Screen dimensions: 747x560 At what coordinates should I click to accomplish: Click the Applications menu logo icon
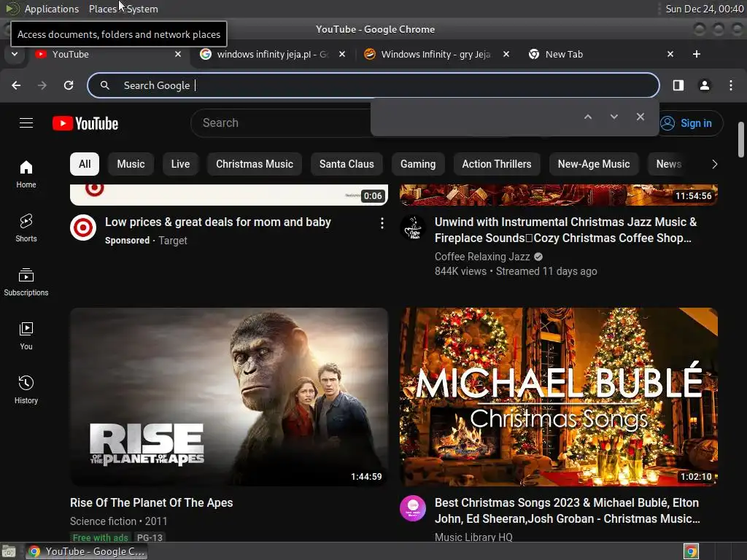click(12, 9)
